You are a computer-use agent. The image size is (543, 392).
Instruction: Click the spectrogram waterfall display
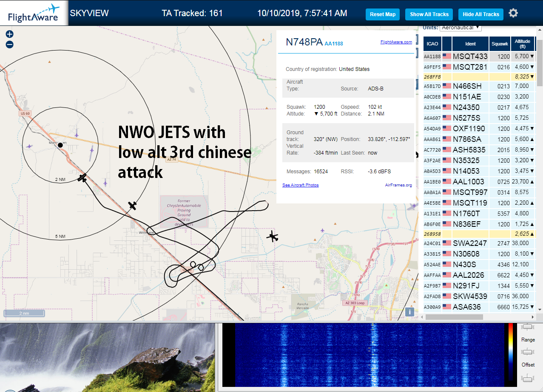click(370, 355)
